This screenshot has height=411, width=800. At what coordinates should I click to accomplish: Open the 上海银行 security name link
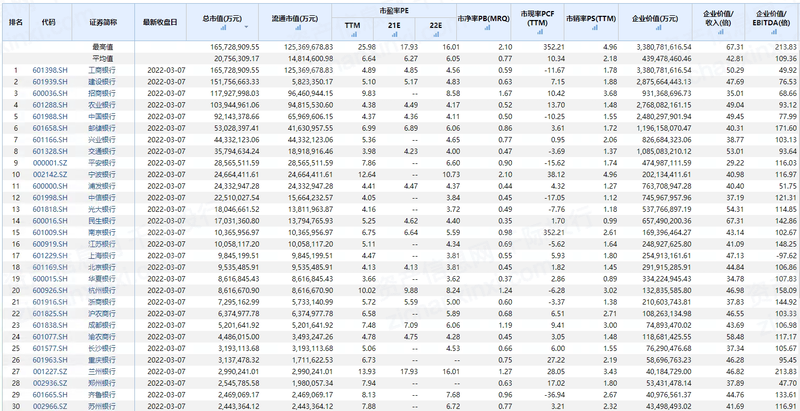[102, 256]
